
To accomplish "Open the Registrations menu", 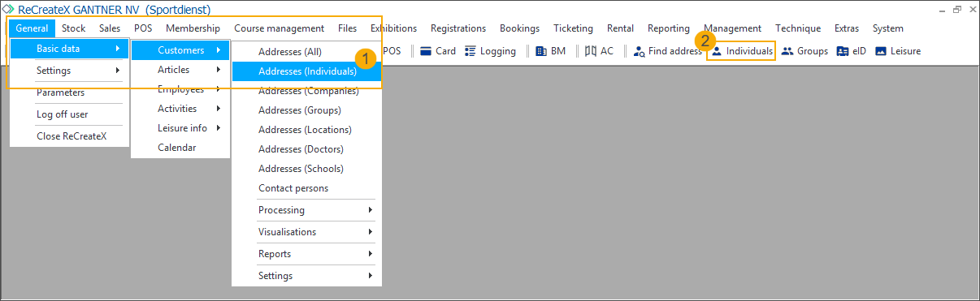I will 458,28.
